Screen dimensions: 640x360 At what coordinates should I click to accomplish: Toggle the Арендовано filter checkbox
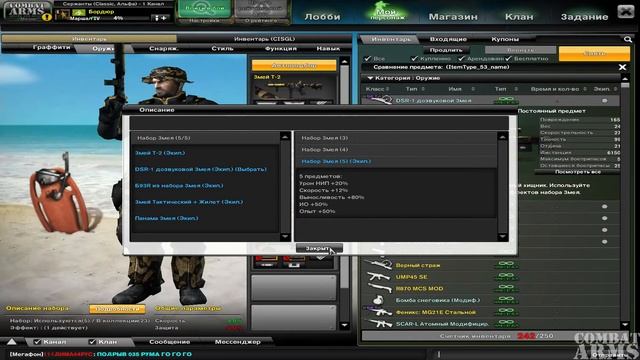pos(462,58)
